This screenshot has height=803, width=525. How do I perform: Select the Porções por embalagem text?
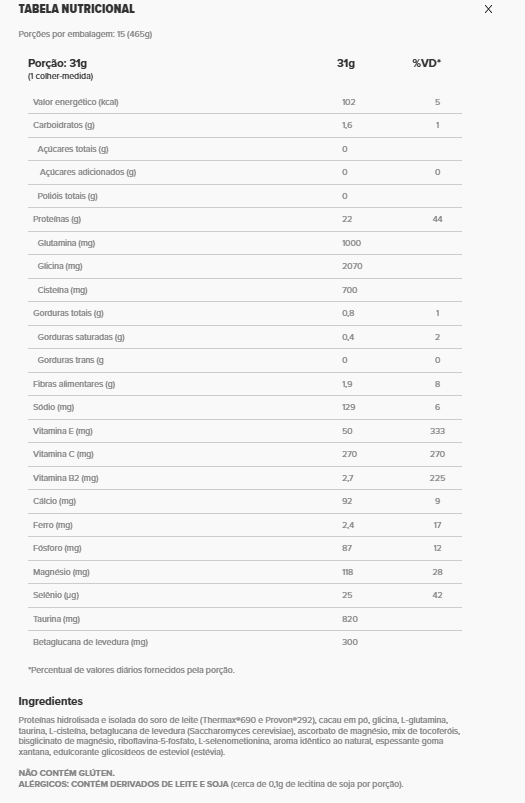click(x=85, y=34)
